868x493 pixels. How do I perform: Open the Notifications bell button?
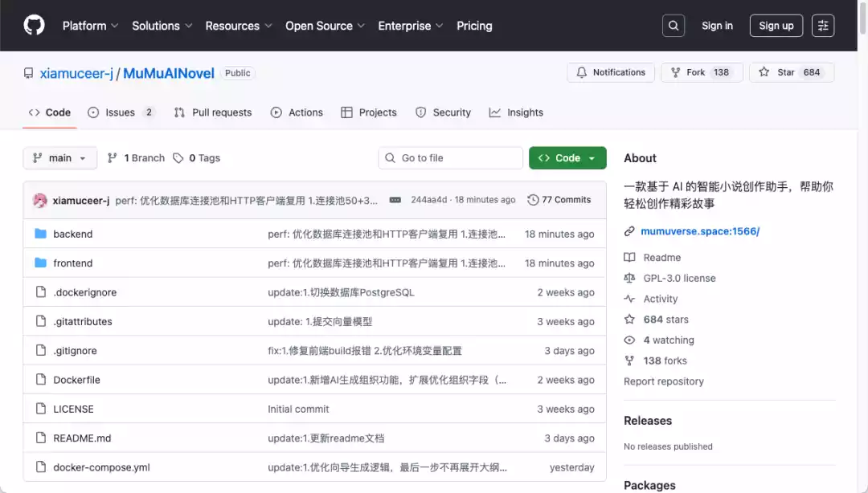pos(611,72)
